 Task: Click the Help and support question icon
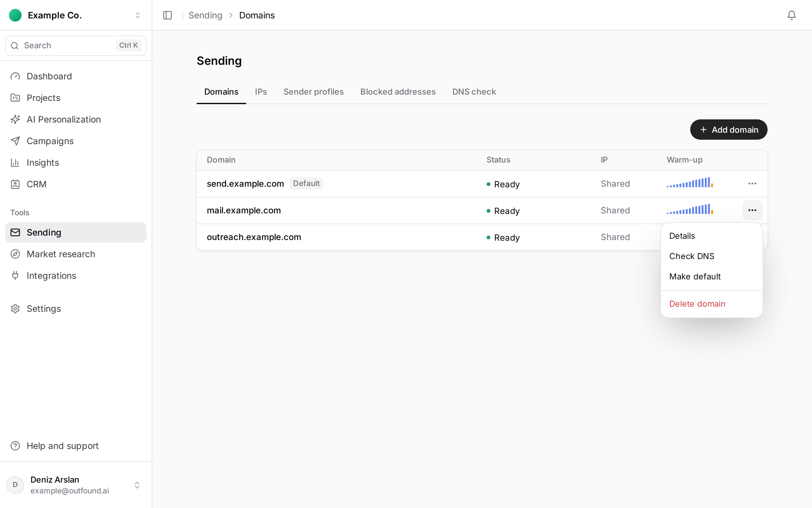point(15,446)
